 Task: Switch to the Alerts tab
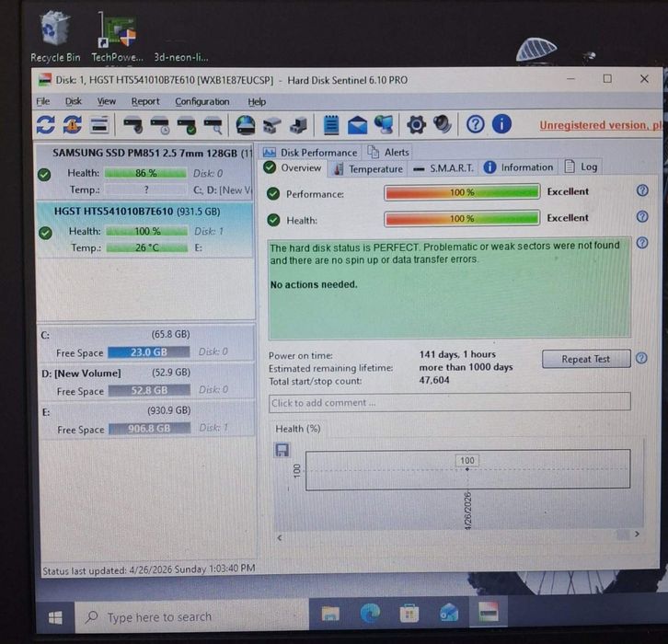388,152
